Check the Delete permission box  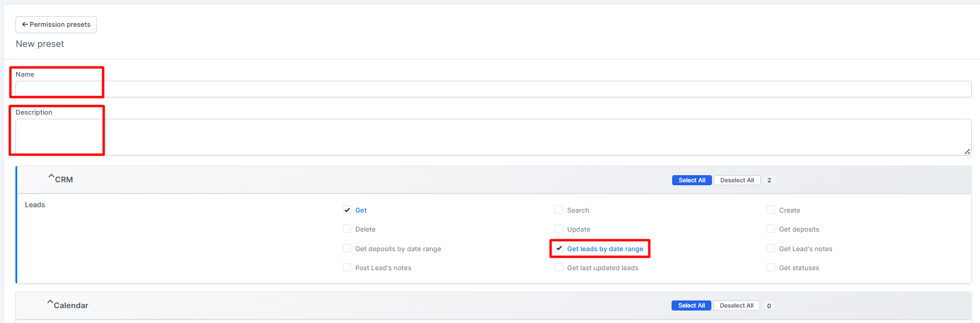click(347, 229)
